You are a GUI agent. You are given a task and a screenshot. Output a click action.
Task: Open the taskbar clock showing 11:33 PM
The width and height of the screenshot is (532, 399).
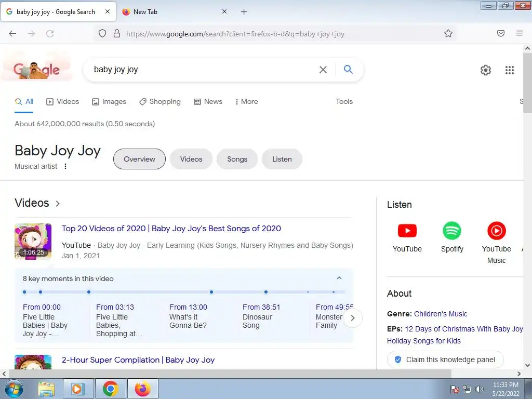(x=506, y=389)
